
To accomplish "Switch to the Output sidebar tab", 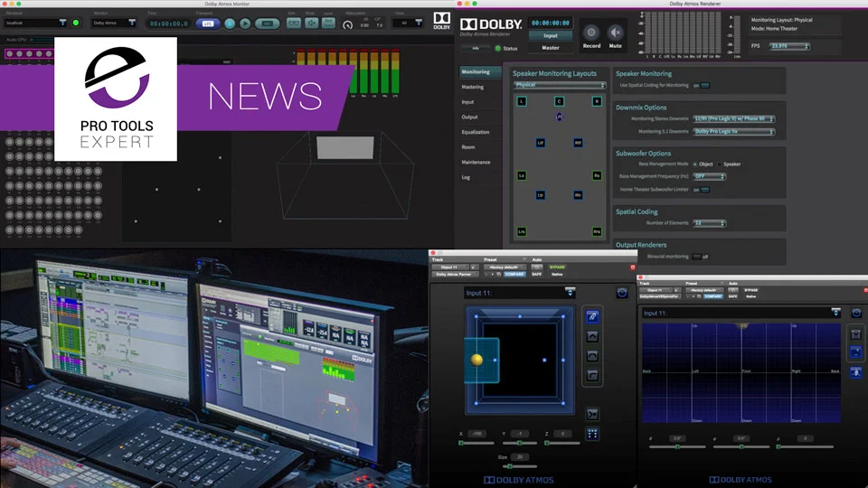I will tap(469, 117).
